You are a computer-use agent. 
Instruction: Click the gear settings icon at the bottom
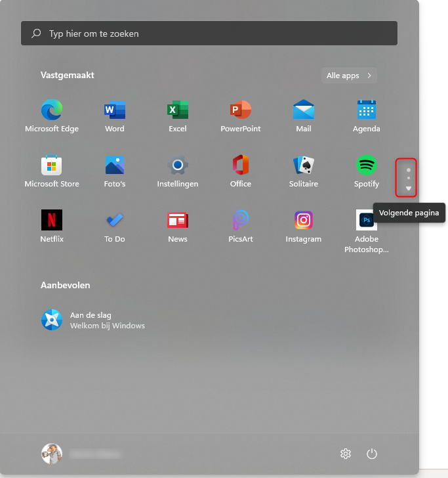346,454
